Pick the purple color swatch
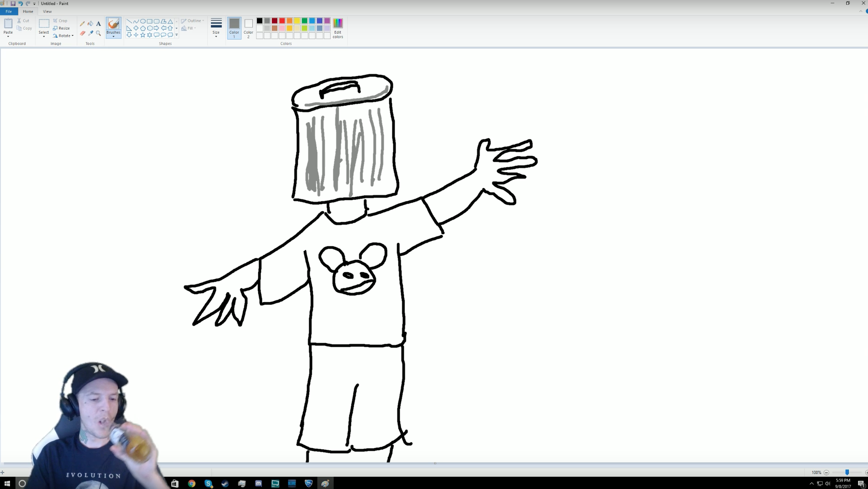 click(x=327, y=20)
